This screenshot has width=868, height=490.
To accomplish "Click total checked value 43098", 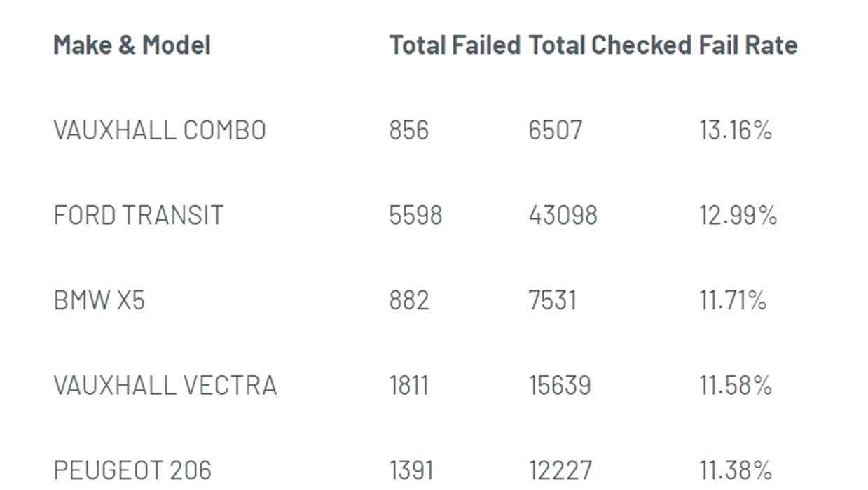I will [563, 215].
